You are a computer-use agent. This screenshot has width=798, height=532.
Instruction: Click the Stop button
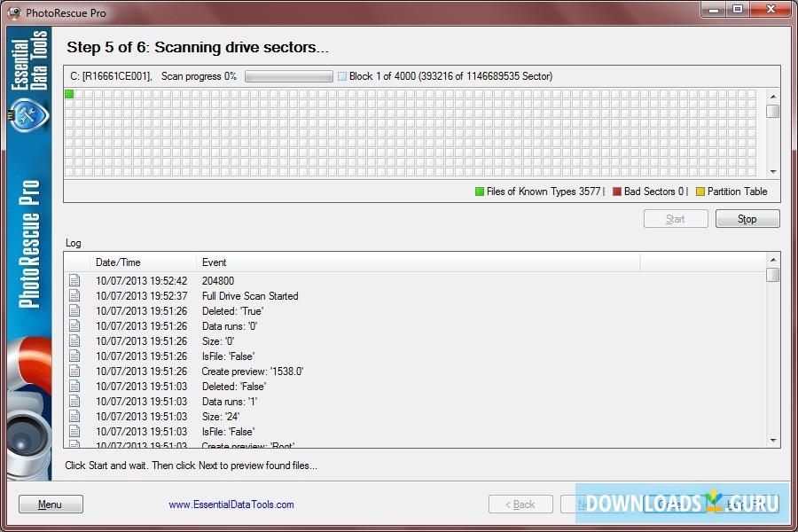pyautogui.click(x=747, y=218)
